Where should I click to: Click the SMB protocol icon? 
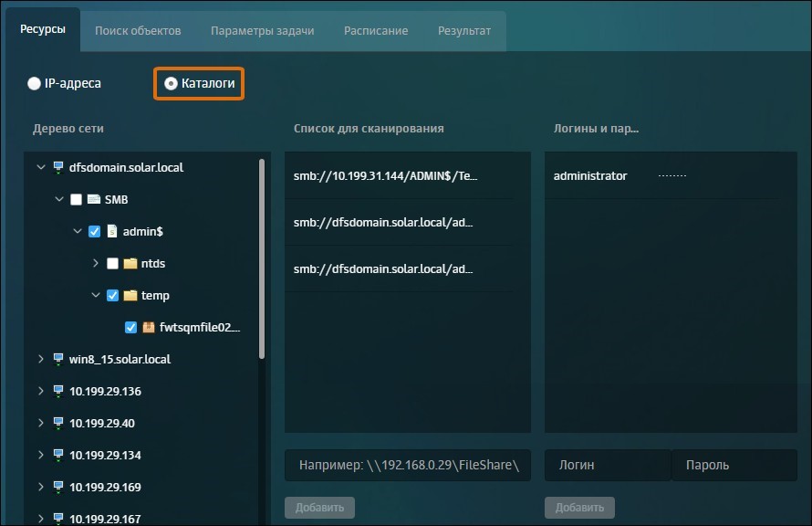[x=94, y=199]
